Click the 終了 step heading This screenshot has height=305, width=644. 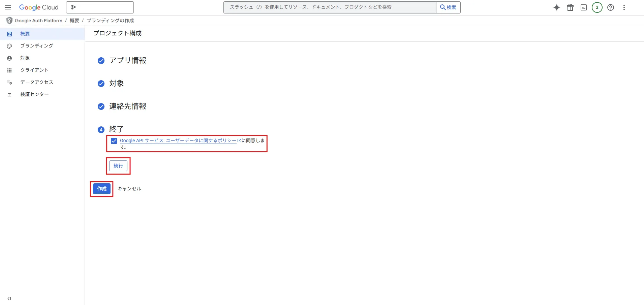(117, 129)
